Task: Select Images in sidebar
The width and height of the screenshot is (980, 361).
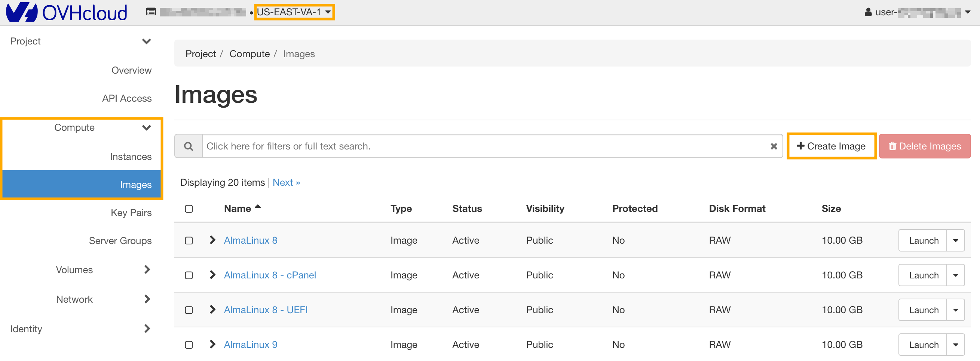Action: click(82, 185)
